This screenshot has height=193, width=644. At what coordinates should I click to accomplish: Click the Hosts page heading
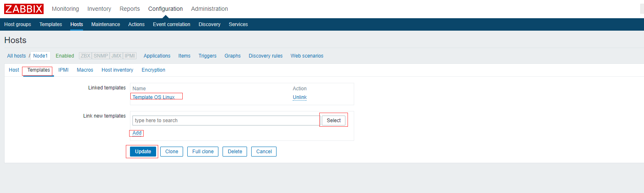pos(15,40)
